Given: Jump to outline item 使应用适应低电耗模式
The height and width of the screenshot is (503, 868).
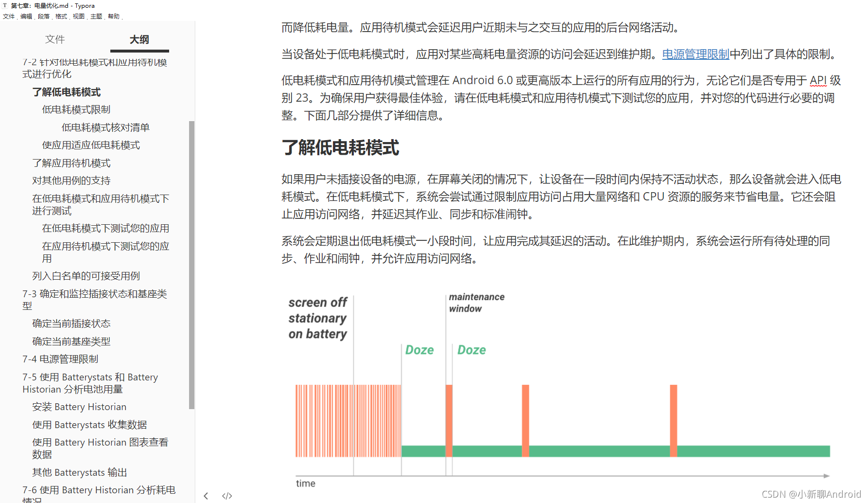Looking at the screenshot, I should click(91, 145).
